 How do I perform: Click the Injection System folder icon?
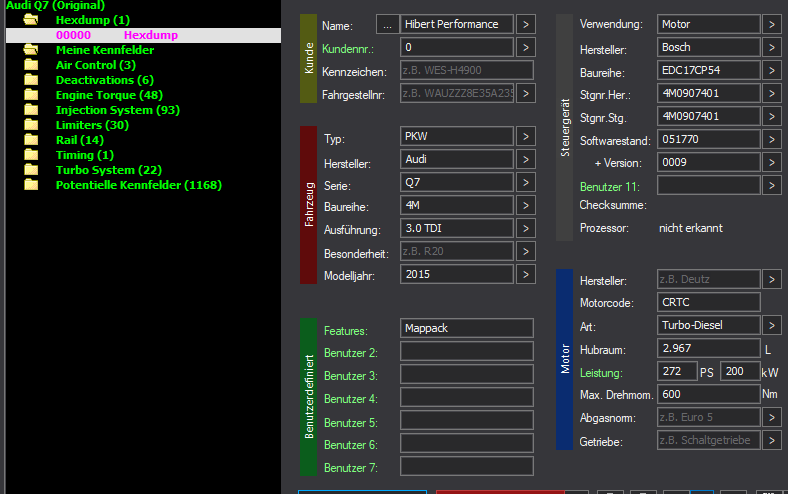pos(31,110)
